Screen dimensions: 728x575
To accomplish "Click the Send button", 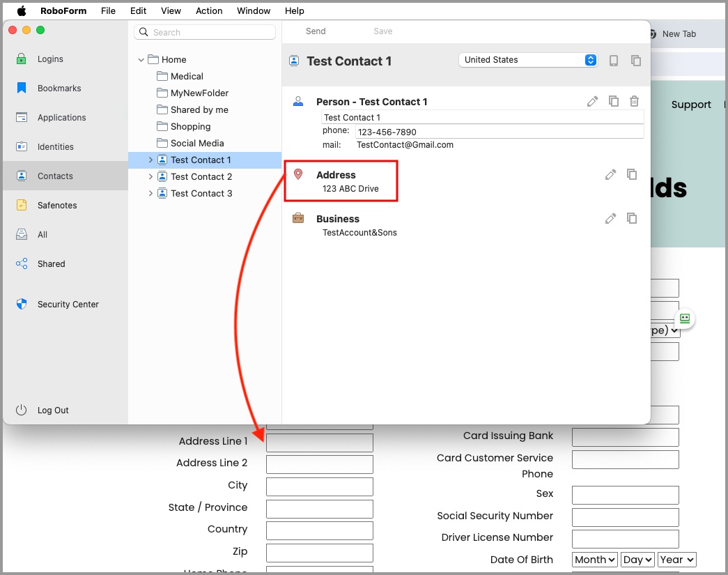I will point(316,31).
